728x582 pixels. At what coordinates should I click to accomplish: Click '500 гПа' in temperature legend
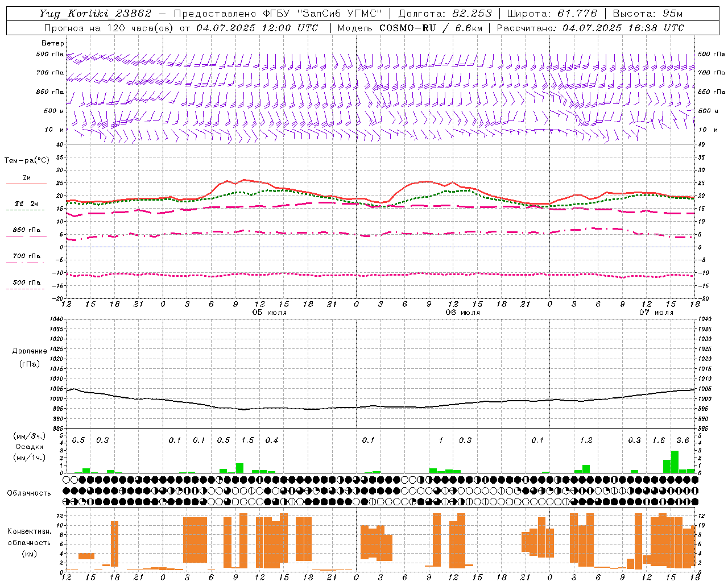[27, 282]
